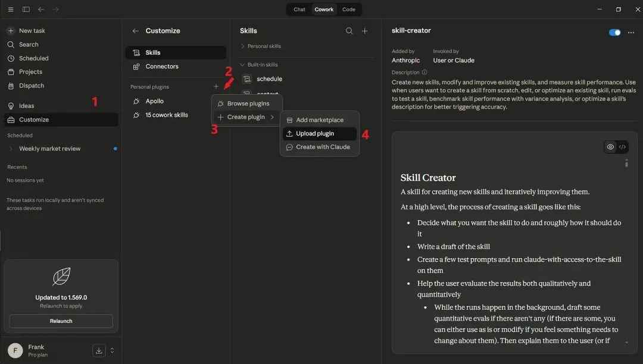Click the search icon in Skills panel
The width and height of the screenshot is (643, 364).
point(349,31)
